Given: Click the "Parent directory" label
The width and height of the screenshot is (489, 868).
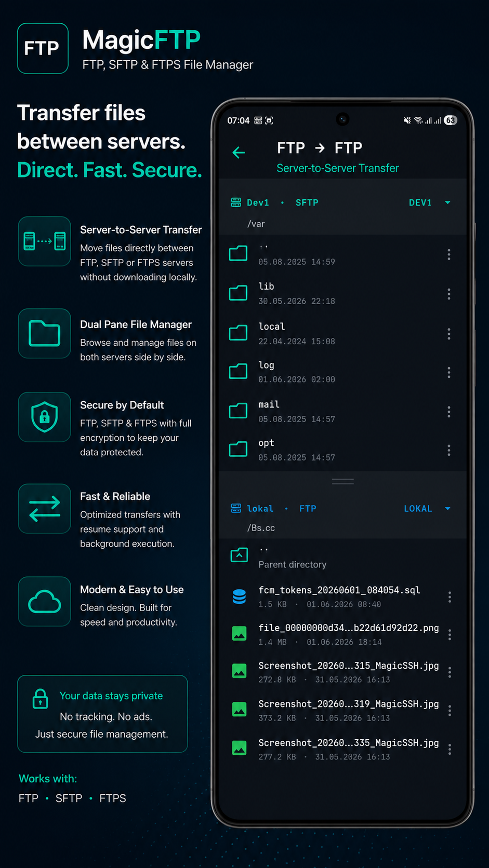Looking at the screenshot, I should click(x=293, y=564).
